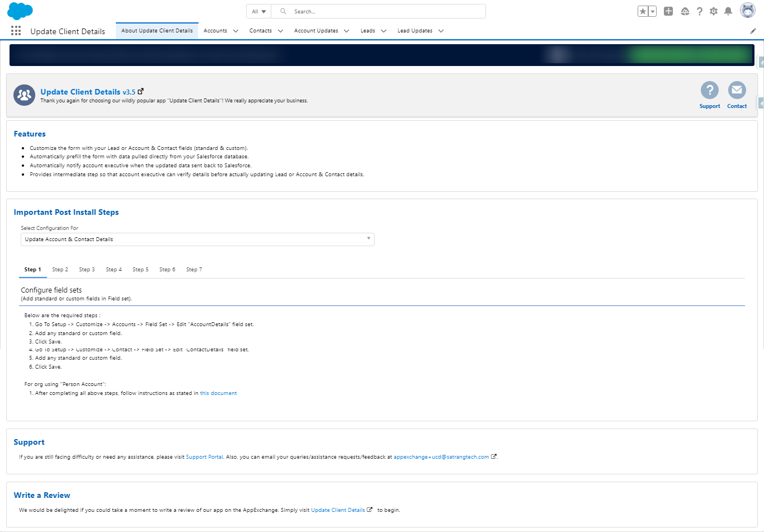Image resolution: width=764 pixels, height=532 pixels.
Task: Click the Write a Review heading
Action: 42,496
